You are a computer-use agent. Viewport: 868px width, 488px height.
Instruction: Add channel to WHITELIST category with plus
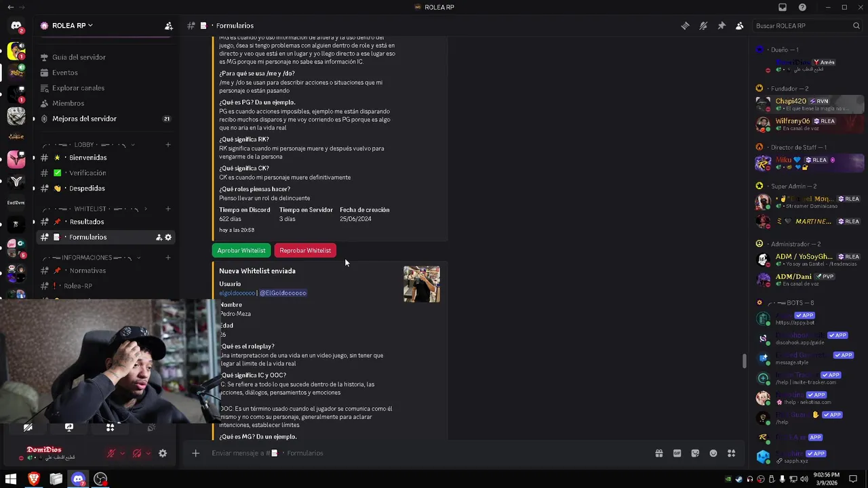(168, 209)
